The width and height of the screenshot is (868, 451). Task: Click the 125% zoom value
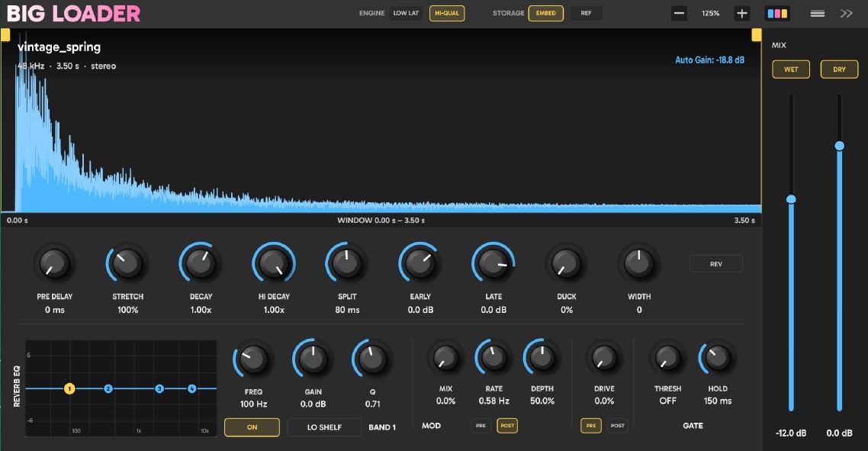pyautogui.click(x=710, y=13)
